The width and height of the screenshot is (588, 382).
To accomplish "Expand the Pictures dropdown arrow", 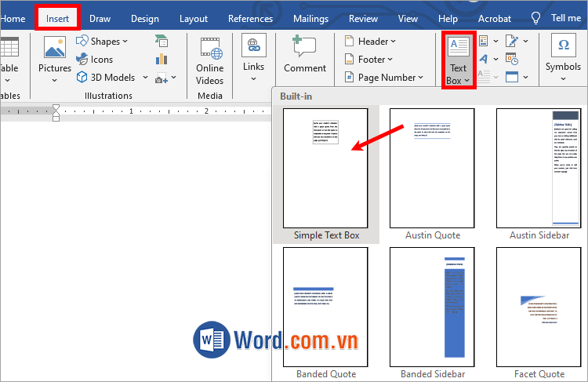I will click(x=54, y=80).
